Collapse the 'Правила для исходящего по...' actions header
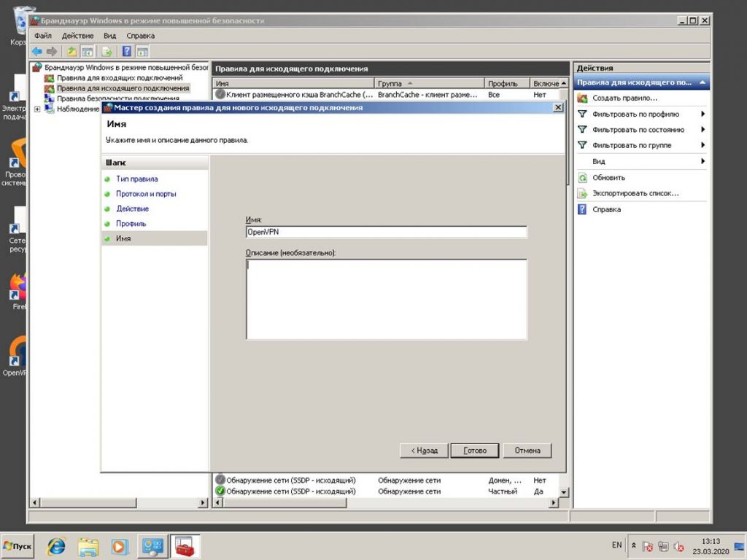Screen dimensions: 747x560 [703, 82]
